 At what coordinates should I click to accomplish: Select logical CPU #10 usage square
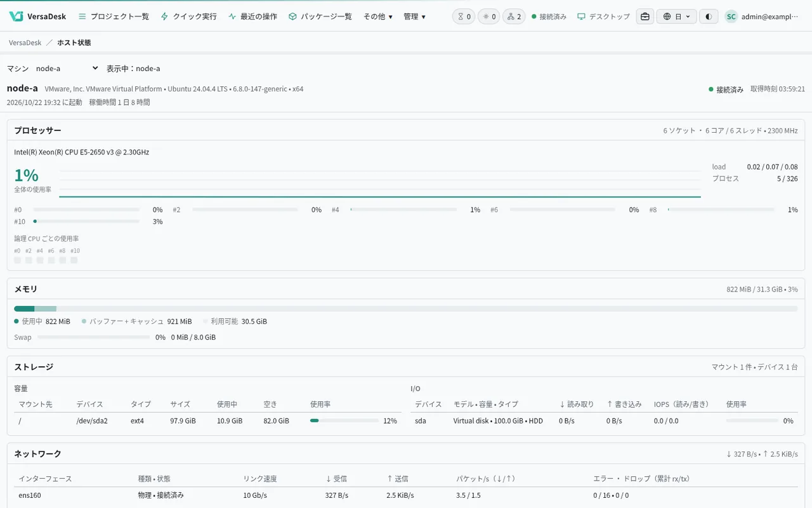coord(74,260)
